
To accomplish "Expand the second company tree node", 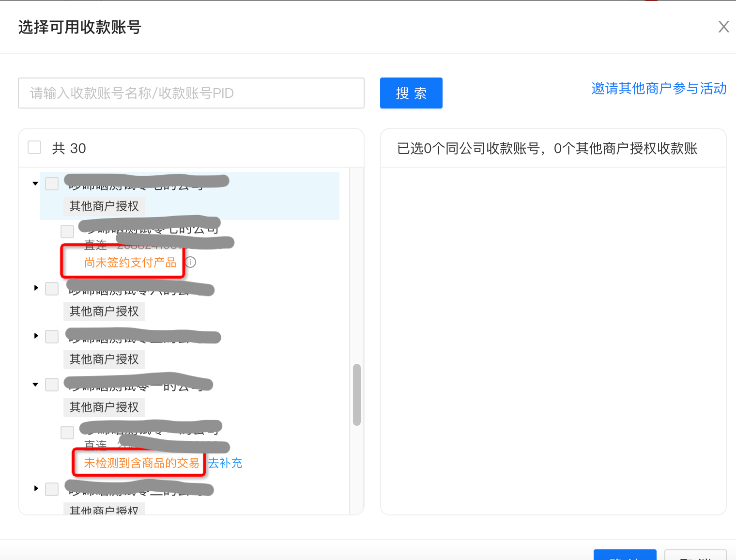I will [36, 288].
